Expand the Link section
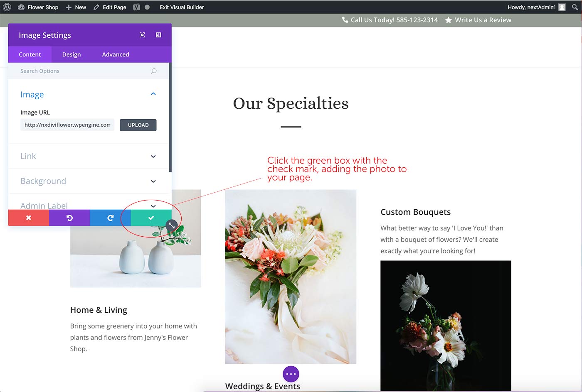This screenshot has height=392, width=582. [89, 156]
